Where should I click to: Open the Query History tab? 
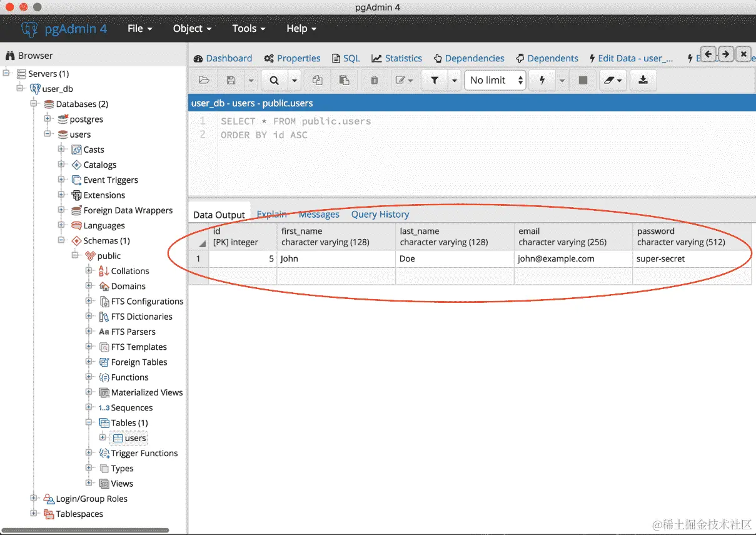(x=380, y=214)
